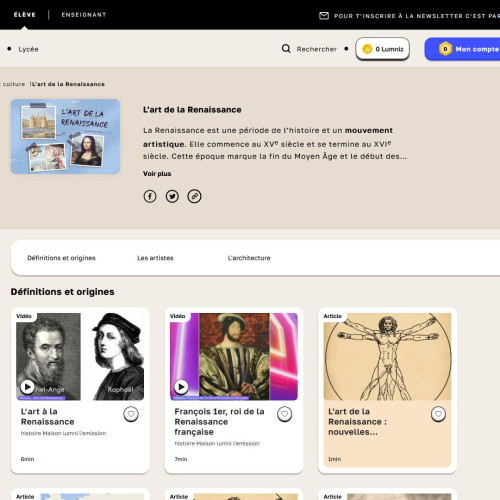Open L'art de la Renaissance : nouvelles... title
The width and height of the screenshot is (500, 500).
357,422
